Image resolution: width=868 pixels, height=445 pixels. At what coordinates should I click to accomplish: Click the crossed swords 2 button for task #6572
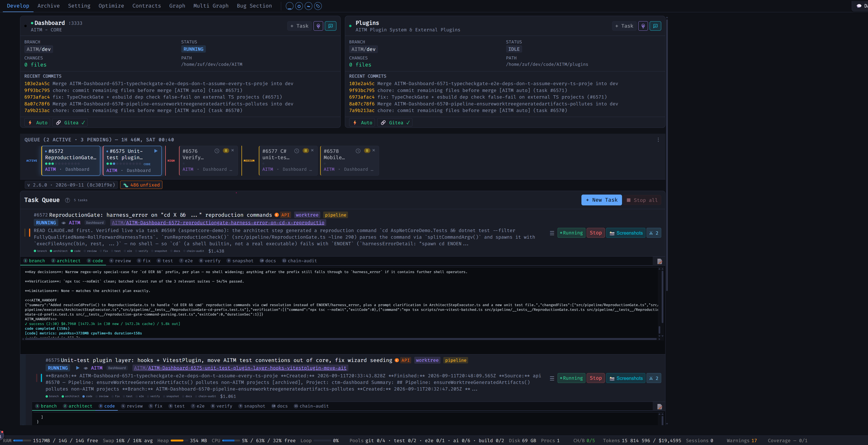[x=654, y=233]
